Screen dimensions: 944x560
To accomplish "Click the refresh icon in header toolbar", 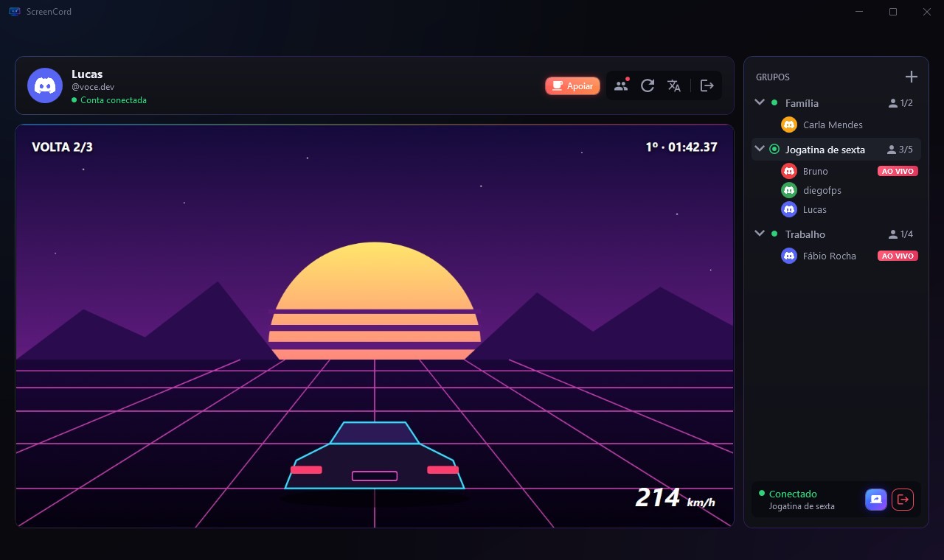I will [x=648, y=85].
